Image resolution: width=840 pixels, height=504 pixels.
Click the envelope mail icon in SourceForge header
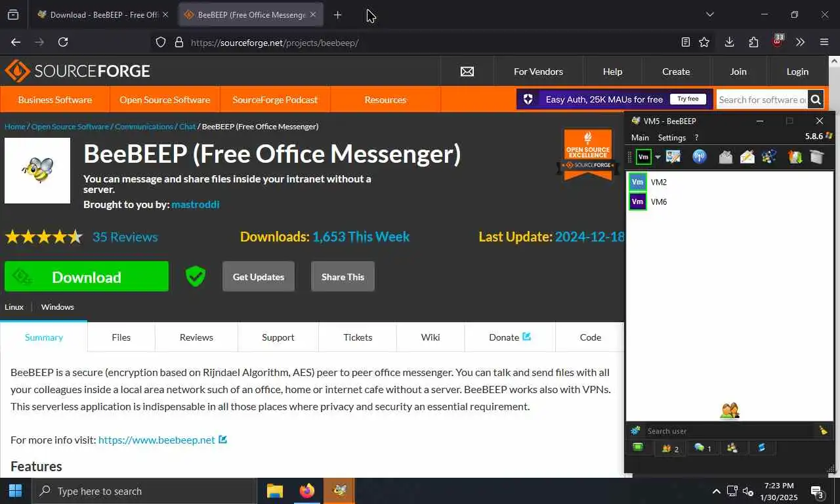coord(467,72)
